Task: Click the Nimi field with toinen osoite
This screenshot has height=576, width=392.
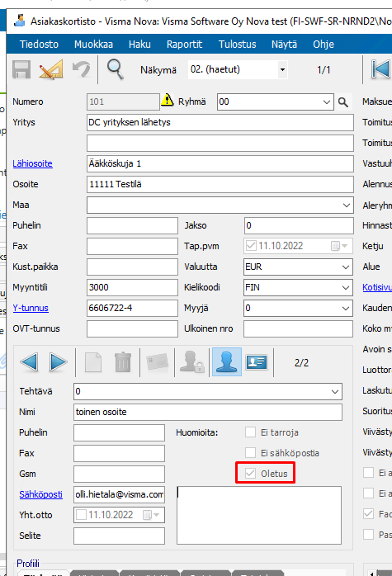Action: [x=208, y=412]
